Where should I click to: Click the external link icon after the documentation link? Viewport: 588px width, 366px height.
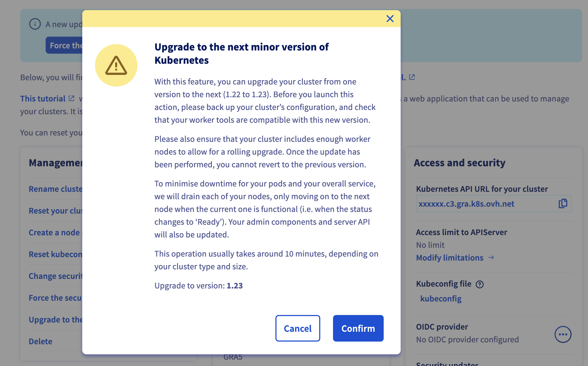point(412,77)
